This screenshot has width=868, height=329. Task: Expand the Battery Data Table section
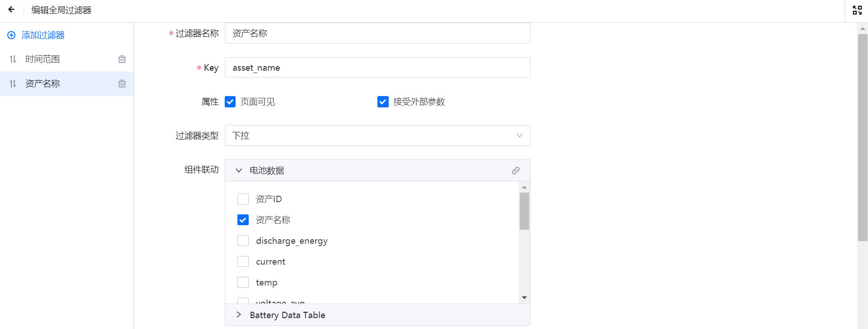pyautogui.click(x=239, y=315)
